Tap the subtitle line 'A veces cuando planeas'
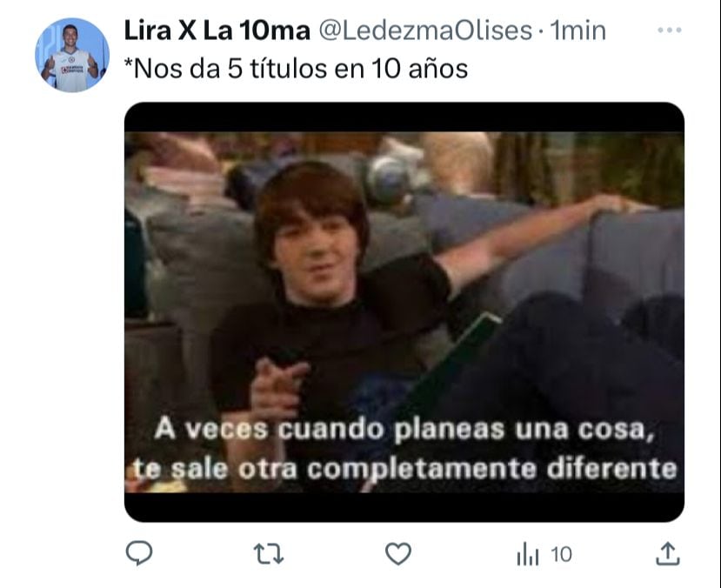721x588 pixels. click(404, 430)
